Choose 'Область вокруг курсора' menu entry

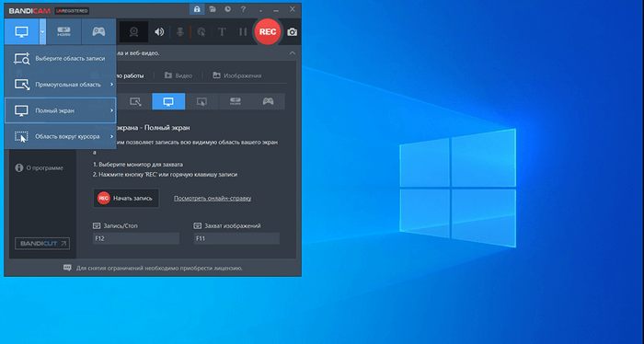(x=60, y=136)
